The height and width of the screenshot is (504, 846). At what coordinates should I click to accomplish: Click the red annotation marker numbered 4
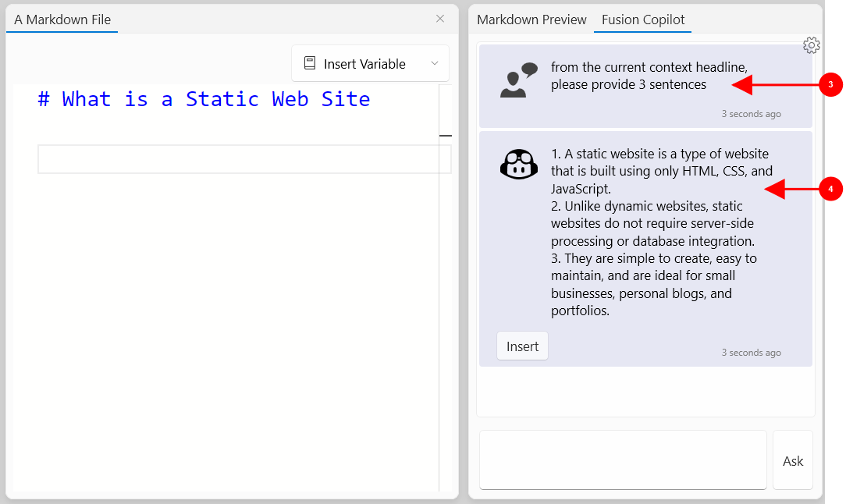coord(830,189)
